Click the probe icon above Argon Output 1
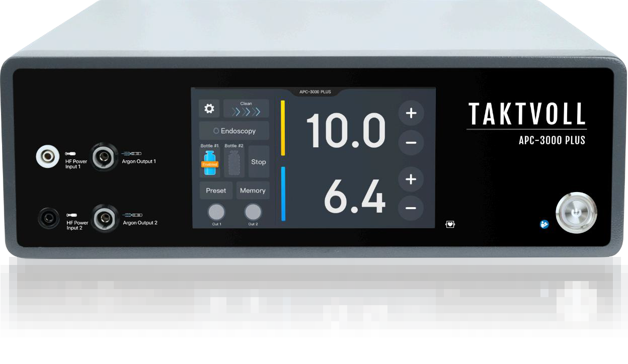628x364 pixels. [x=133, y=153]
